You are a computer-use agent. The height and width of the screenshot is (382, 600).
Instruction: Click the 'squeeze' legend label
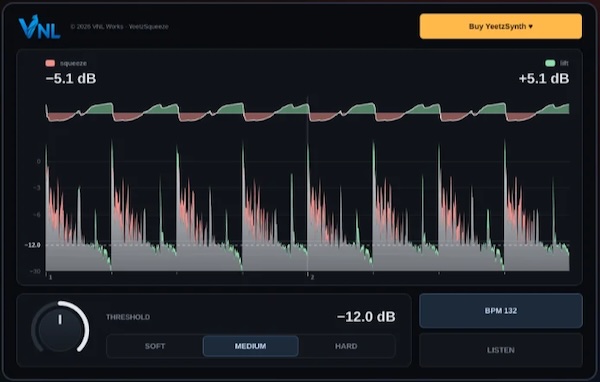(x=73, y=63)
